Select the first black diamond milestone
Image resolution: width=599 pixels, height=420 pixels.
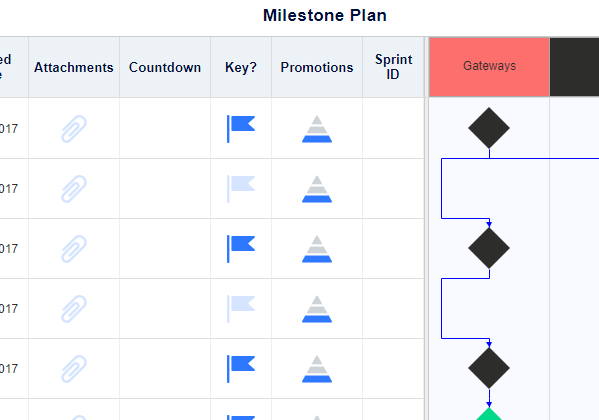(489, 128)
